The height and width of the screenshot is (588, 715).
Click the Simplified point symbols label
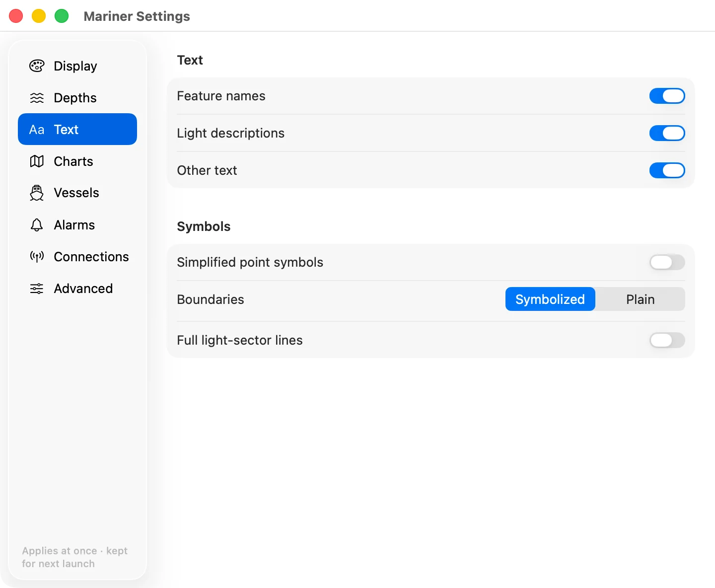pos(250,262)
